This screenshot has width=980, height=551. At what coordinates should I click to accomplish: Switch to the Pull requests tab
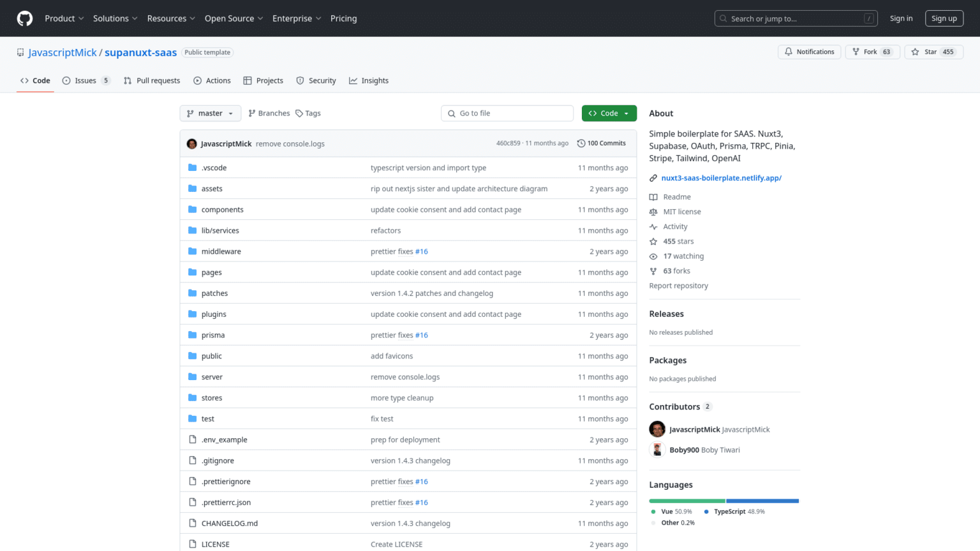coord(152,81)
